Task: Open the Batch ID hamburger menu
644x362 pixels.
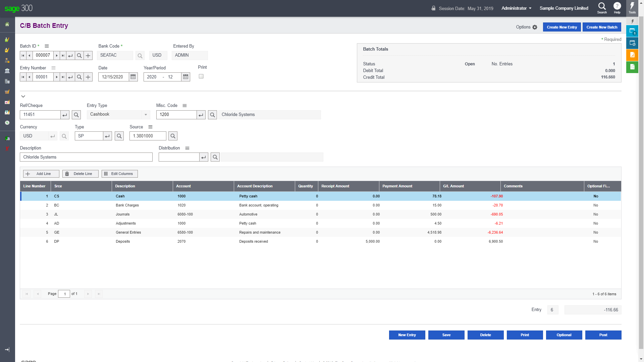Action: (47, 46)
